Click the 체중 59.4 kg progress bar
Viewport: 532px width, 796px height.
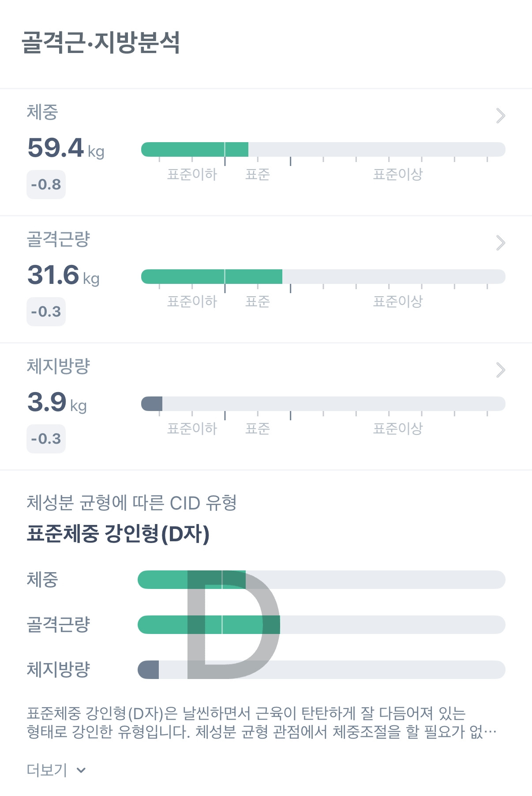[x=323, y=149]
